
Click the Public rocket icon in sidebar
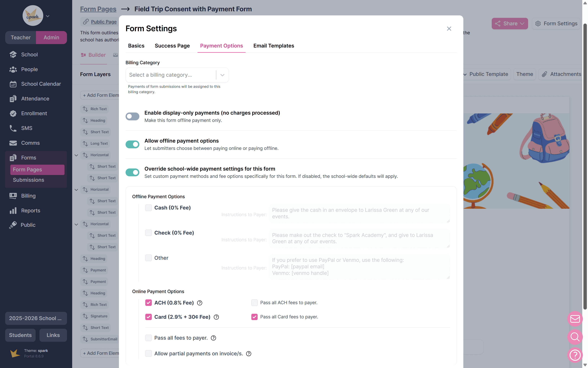(x=13, y=225)
